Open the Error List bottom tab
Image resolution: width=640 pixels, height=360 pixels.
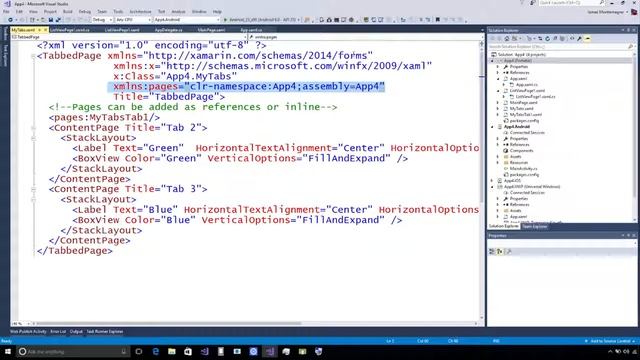coord(58,331)
